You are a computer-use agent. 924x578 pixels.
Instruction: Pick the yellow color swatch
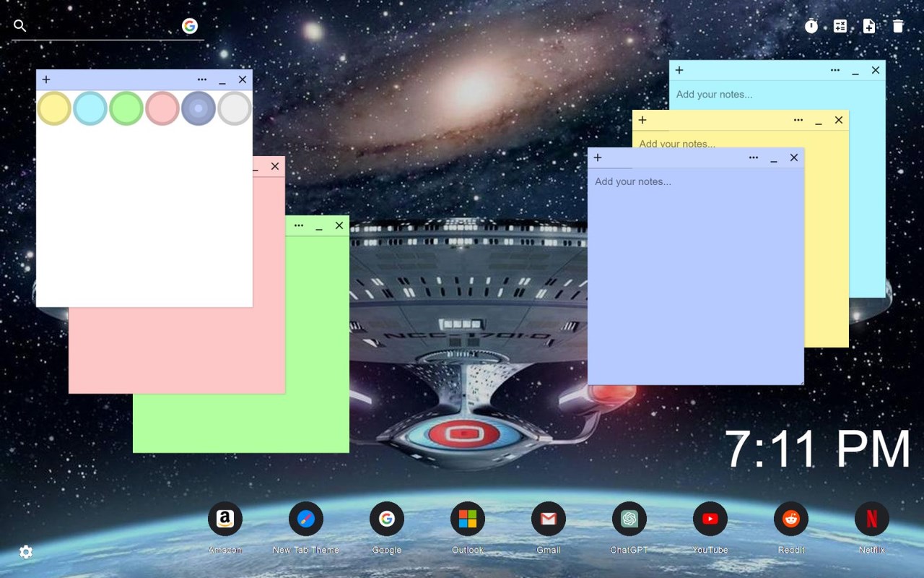(54, 108)
